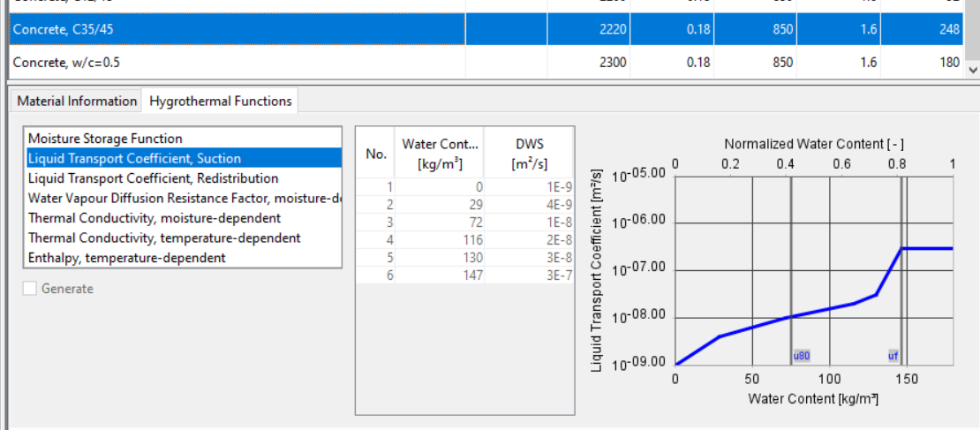Click the u80 marker on the graph
The height and width of the screenshot is (430, 980).
point(802,356)
